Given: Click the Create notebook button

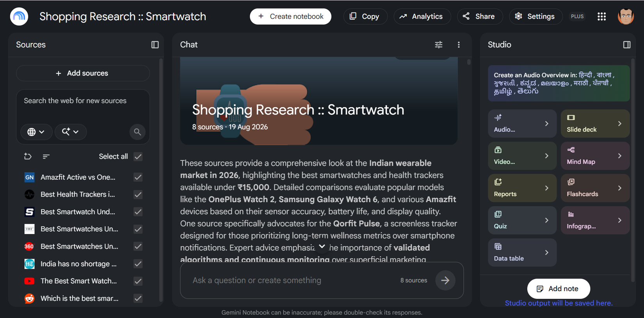Looking at the screenshot, I should 290,16.
